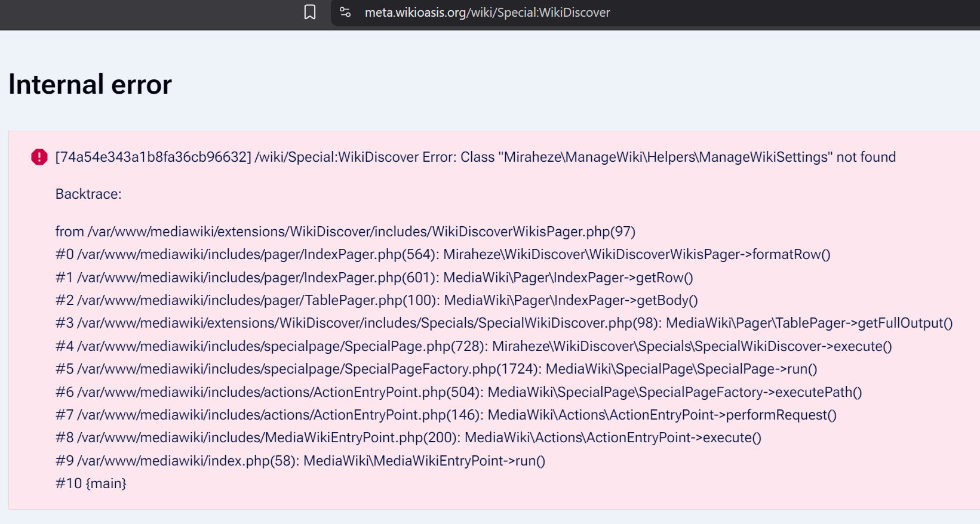
Task: Select backtrace line #10 {main}
Action: coord(91,483)
